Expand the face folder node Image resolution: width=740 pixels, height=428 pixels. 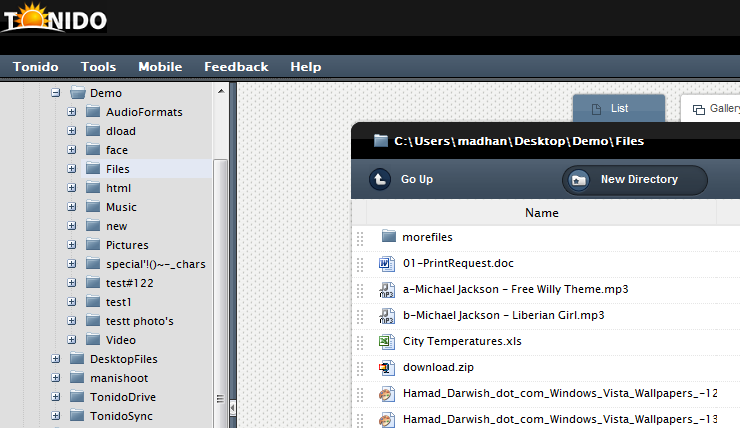click(x=72, y=150)
